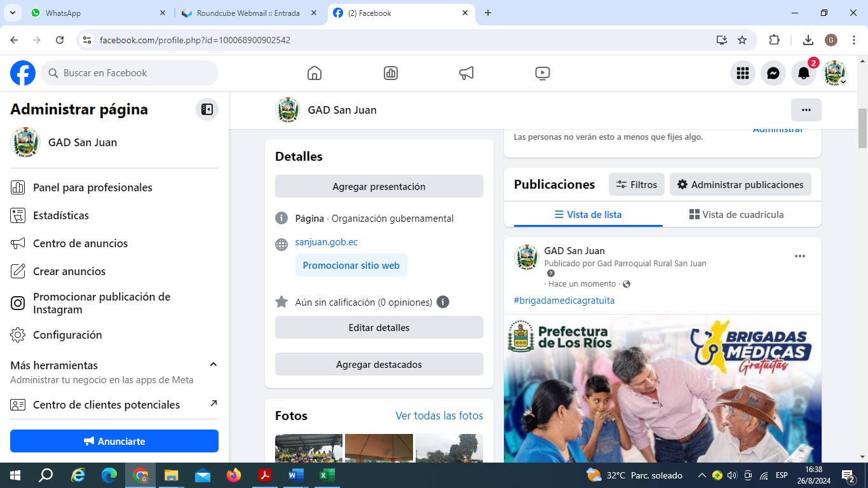Click the Buscar en Facebook search field

(130, 73)
